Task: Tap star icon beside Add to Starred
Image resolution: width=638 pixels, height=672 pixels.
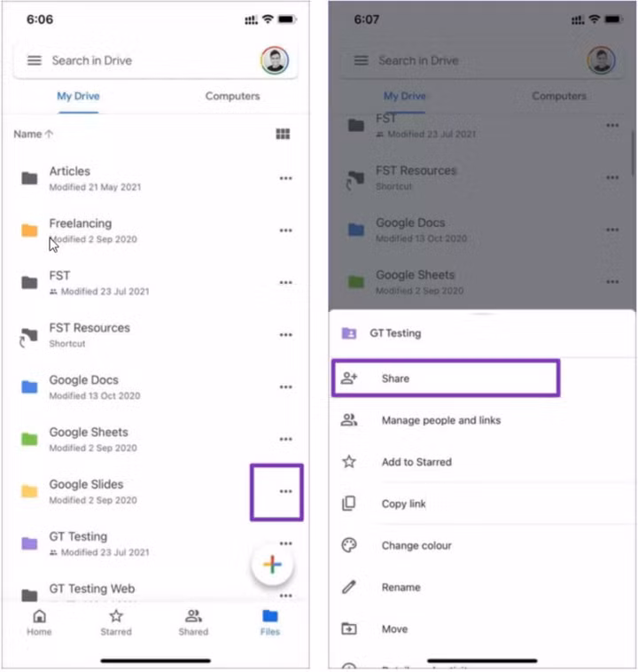Action: pos(349,462)
